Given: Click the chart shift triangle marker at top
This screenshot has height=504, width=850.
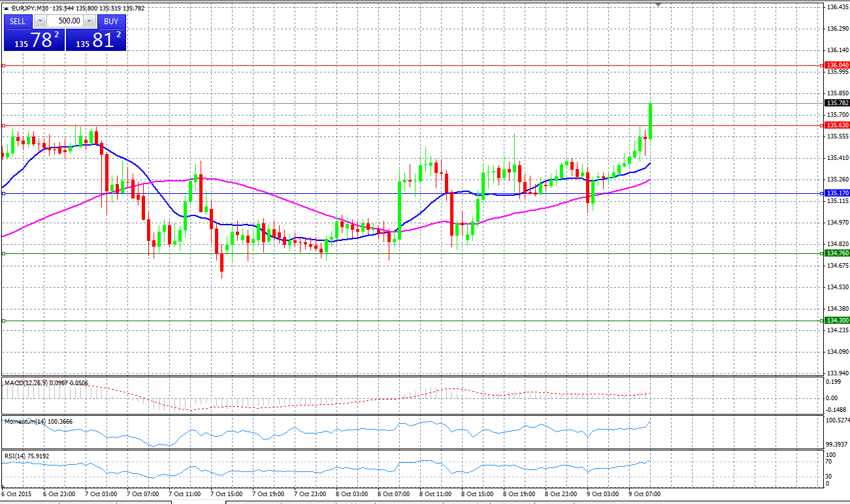Looking at the screenshot, I should point(659,5).
